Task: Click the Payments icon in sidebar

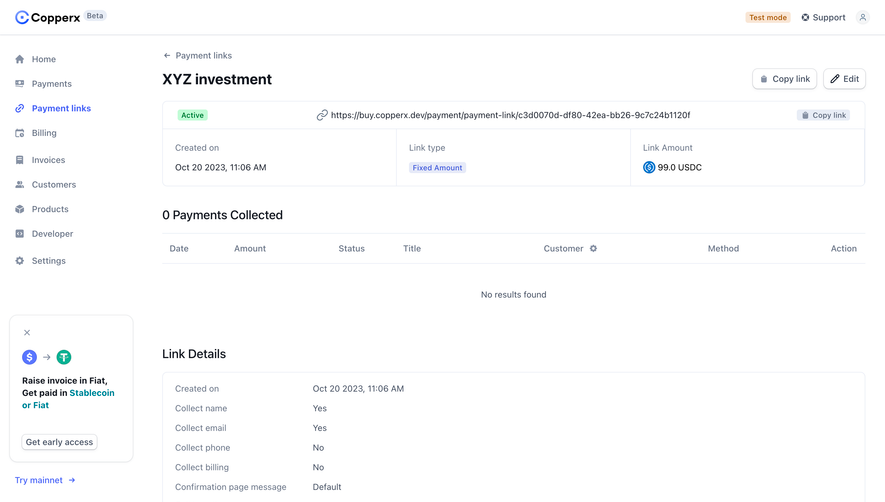Action: 20,84
